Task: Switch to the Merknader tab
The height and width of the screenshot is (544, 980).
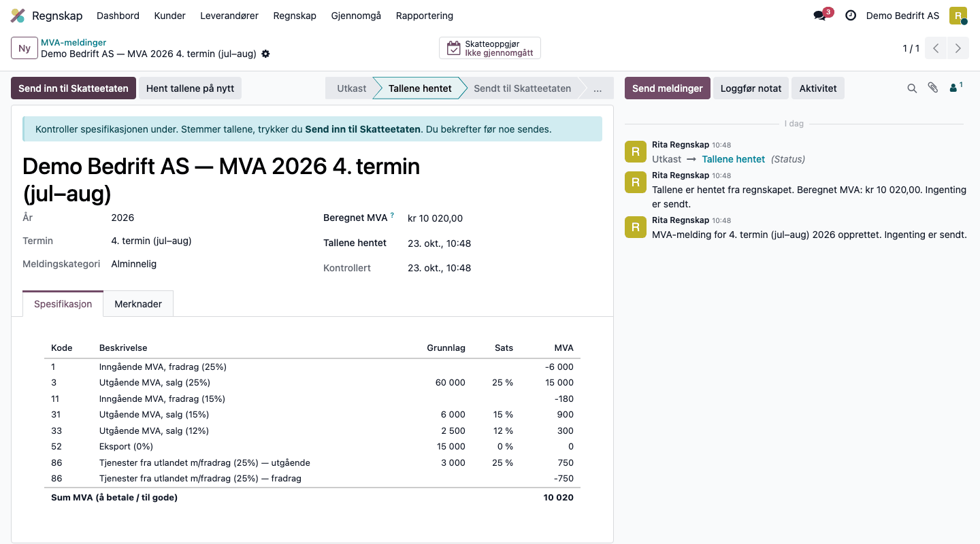Action: click(138, 304)
